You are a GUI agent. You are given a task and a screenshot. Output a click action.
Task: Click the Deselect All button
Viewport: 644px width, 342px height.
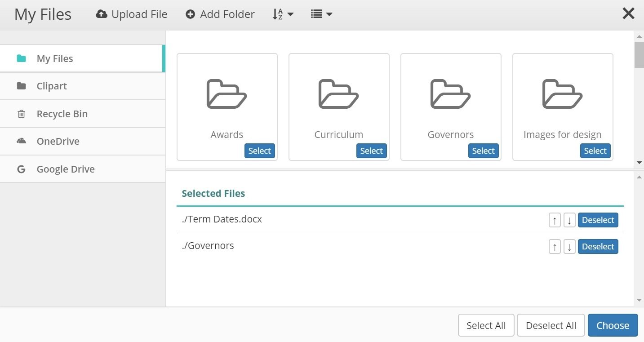point(551,325)
